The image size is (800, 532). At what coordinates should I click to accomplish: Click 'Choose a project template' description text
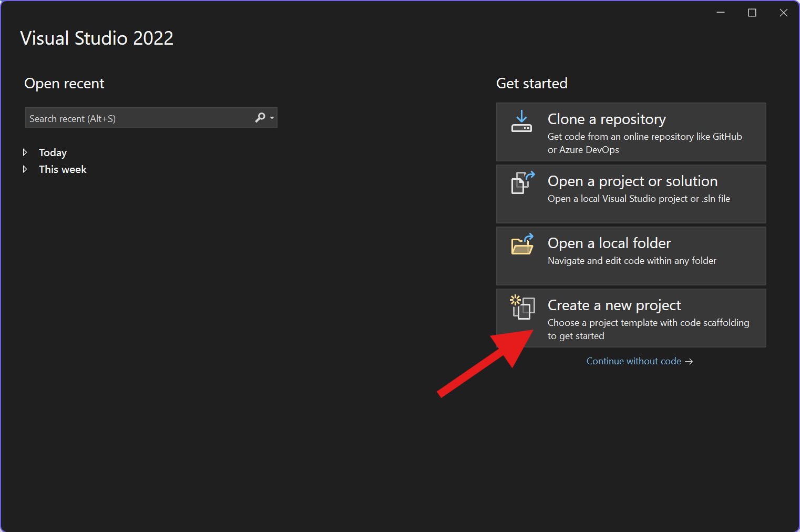(x=648, y=329)
